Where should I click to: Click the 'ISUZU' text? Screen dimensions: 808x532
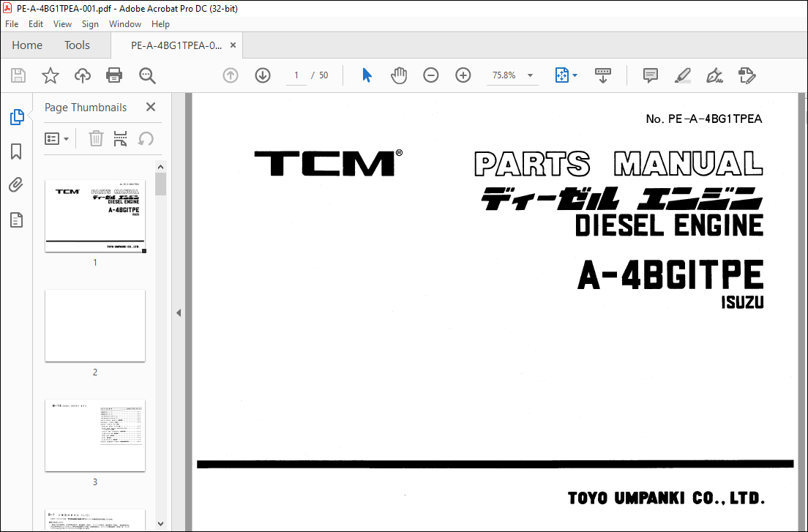click(742, 302)
